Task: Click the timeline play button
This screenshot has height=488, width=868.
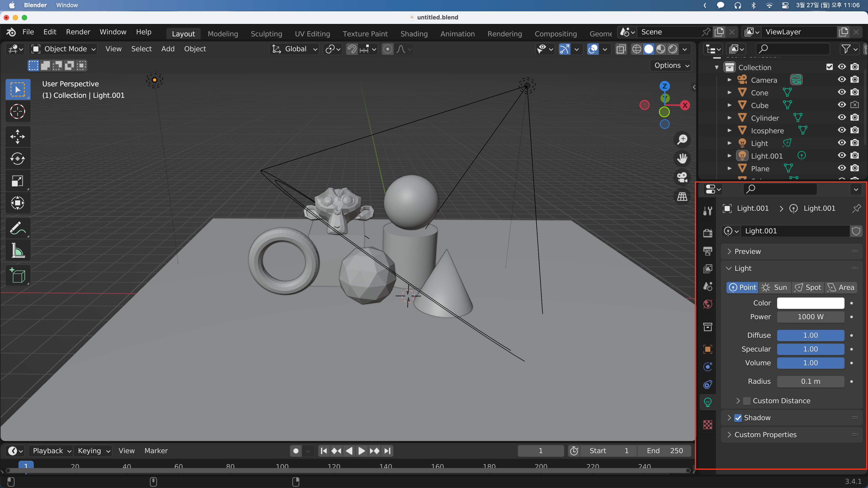Action: click(x=362, y=451)
